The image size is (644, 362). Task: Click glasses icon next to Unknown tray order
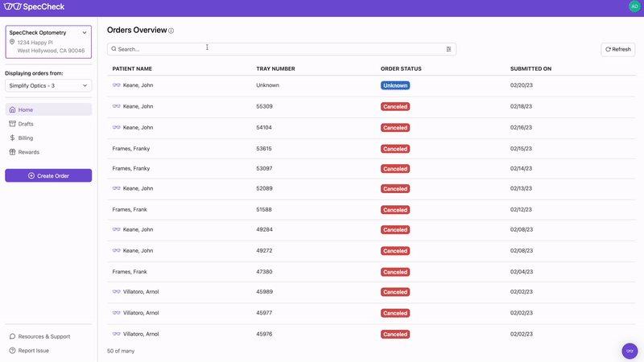point(117,85)
